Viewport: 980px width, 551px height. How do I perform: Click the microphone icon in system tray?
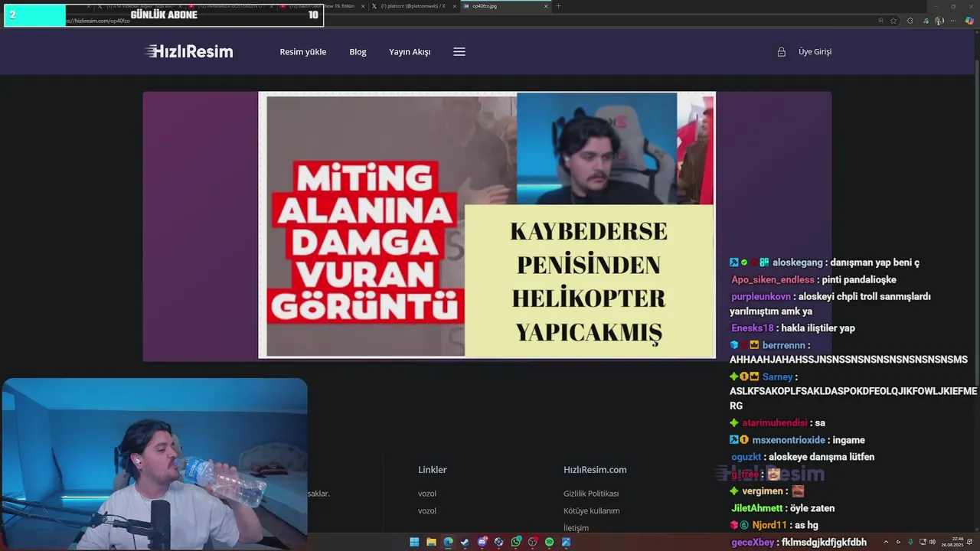[x=910, y=542]
